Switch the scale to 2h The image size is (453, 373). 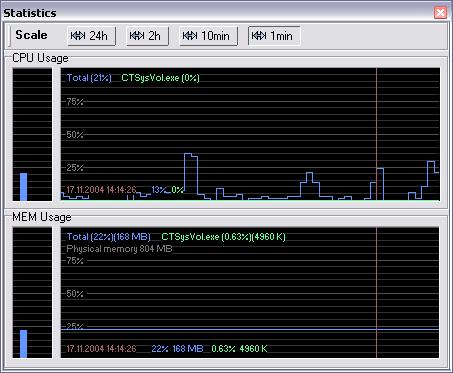tap(147, 36)
